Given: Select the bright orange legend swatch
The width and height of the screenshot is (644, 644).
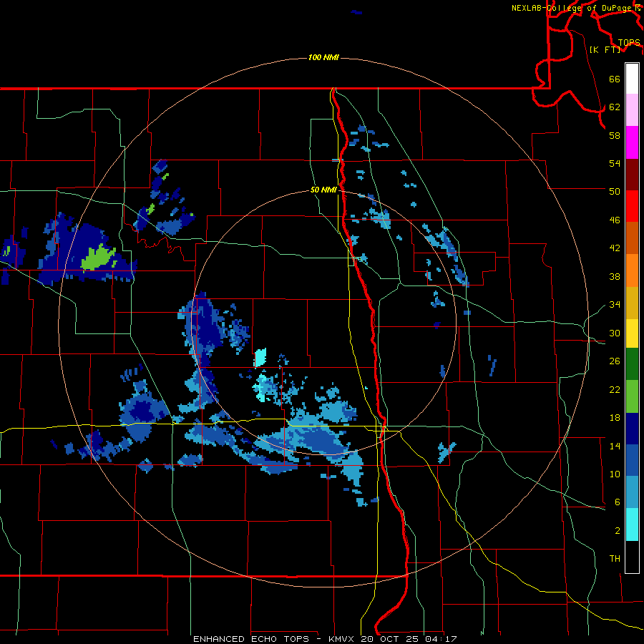Looking at the screenshot, I should 632,270.
